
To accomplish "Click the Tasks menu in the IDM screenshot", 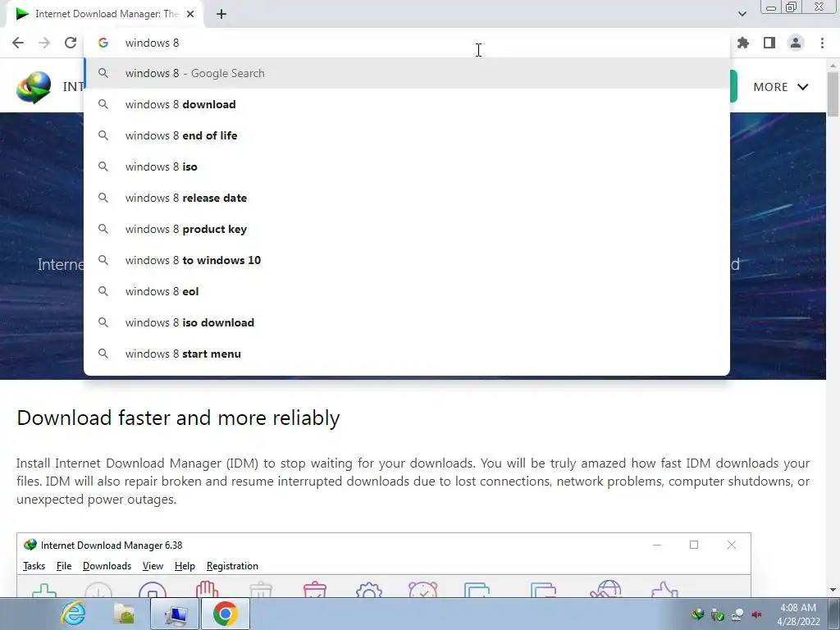I will click(x=34, y=566).
